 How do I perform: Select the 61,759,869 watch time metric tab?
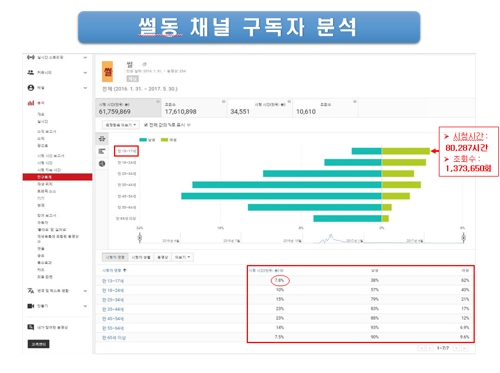(128, 108)
